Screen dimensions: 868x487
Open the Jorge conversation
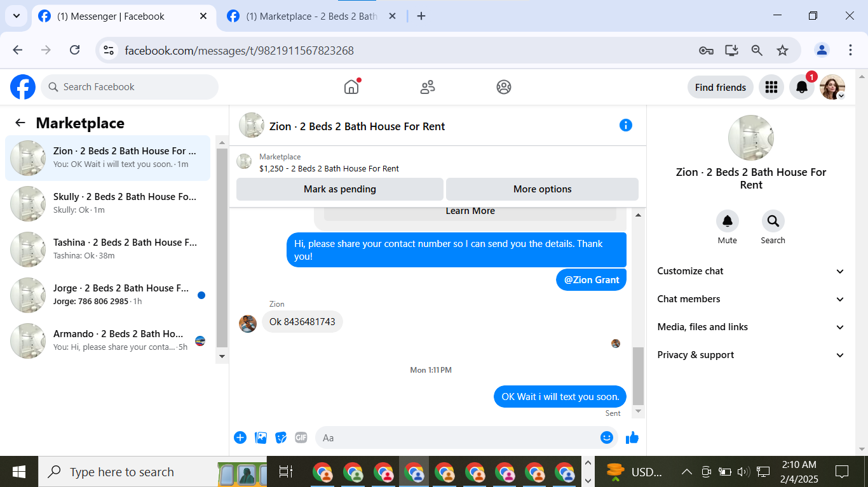108,295
